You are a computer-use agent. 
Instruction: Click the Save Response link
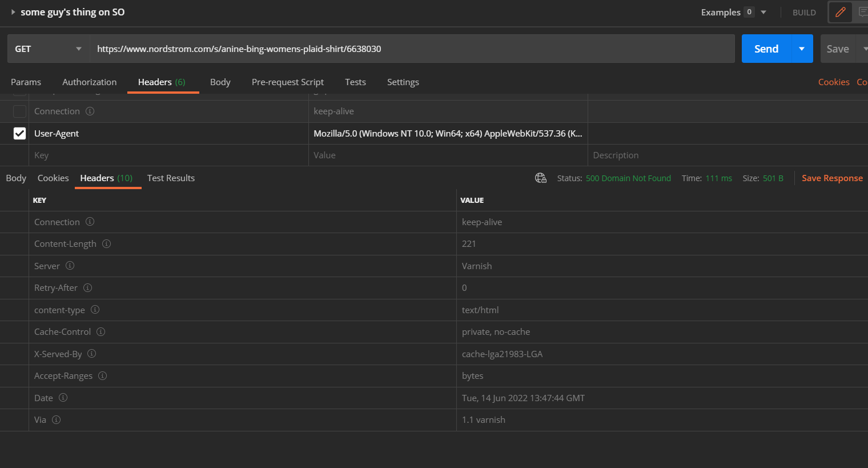pyautogui.click(x=832, y=178)
